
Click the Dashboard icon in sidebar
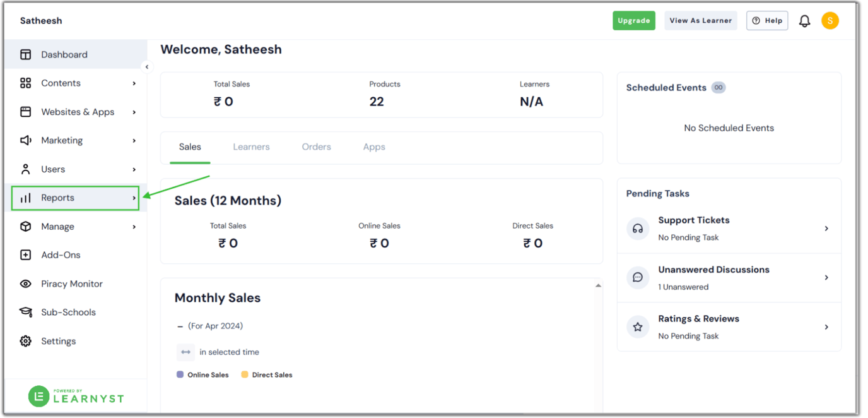[x=26, y=54]
